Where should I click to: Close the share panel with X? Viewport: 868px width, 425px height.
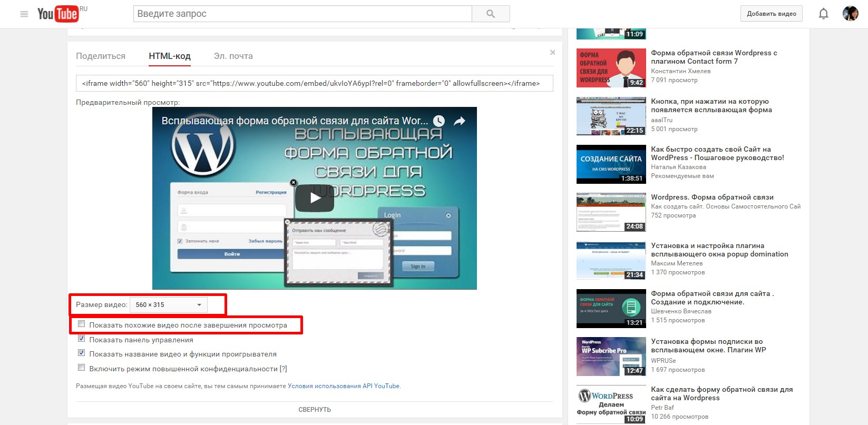[x=552, y=52]
